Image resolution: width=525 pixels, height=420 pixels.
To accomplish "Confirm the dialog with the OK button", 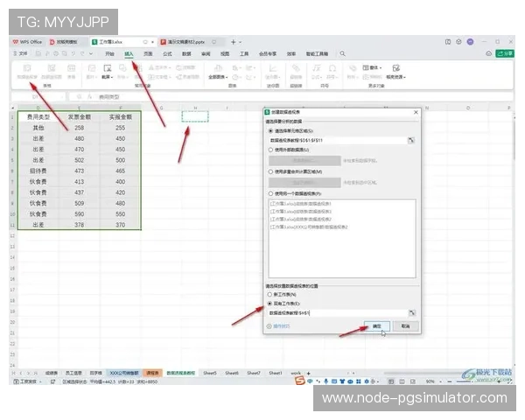I will pos(377,326).
